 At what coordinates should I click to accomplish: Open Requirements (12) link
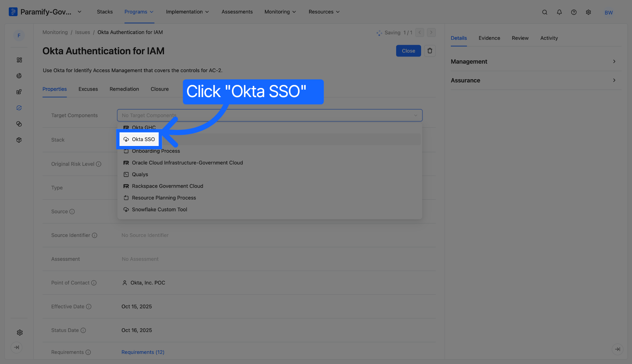tap(143, 352)
